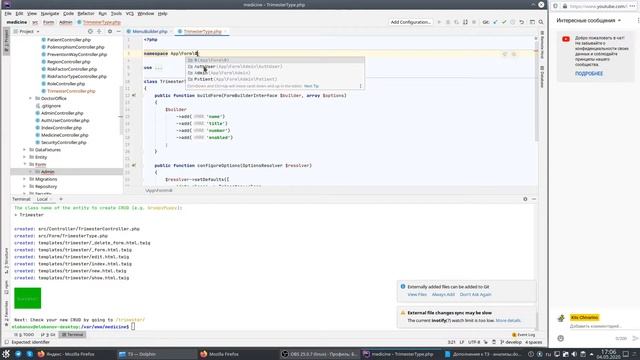This screenshot has height=360, width=640.
Task: Select the Admin folder in tree
Action: pos(67,172)
